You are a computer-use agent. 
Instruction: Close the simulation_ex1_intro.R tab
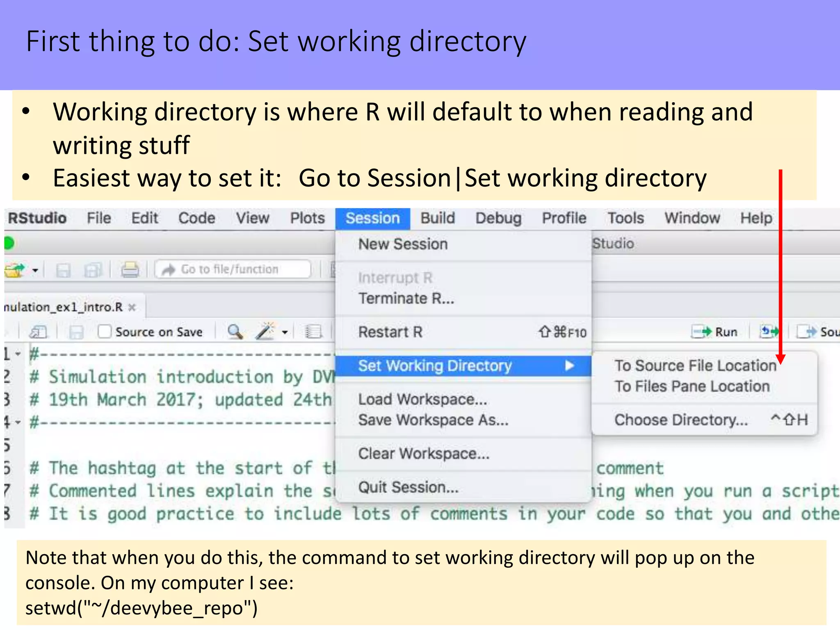click(x=132, y=307)
